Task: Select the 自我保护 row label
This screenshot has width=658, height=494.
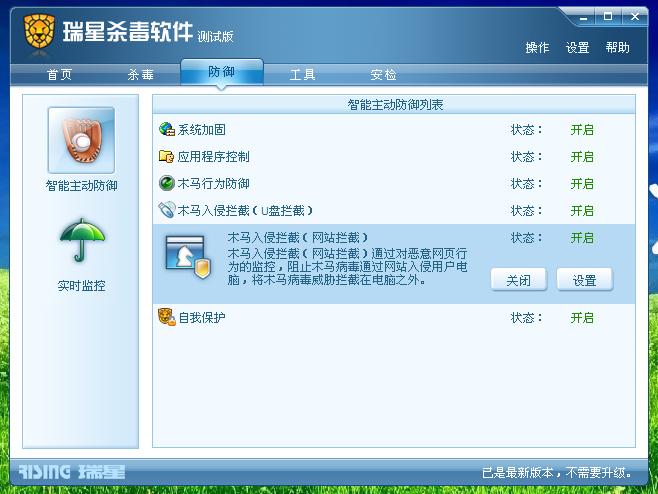Action: pos(202,318)
